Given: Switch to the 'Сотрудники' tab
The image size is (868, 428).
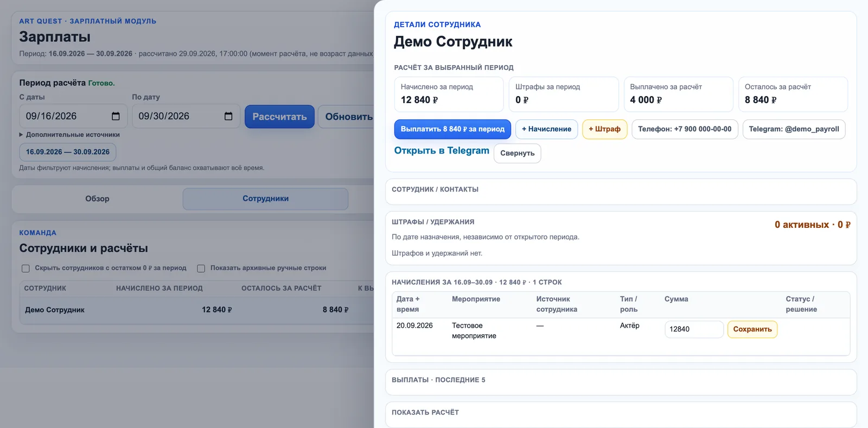Looking at the screenshot, I should [x=265, y=199].
